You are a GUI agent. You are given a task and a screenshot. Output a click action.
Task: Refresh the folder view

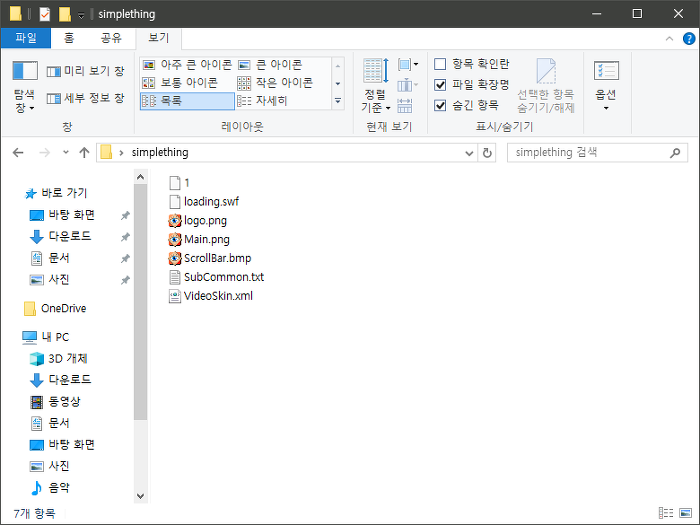(x=487, y=153)
